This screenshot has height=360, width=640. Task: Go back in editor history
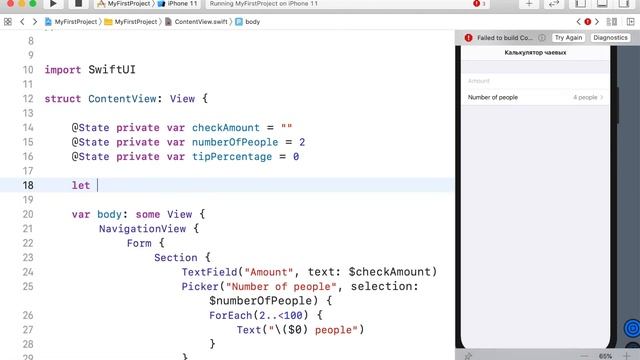(22, 22)
